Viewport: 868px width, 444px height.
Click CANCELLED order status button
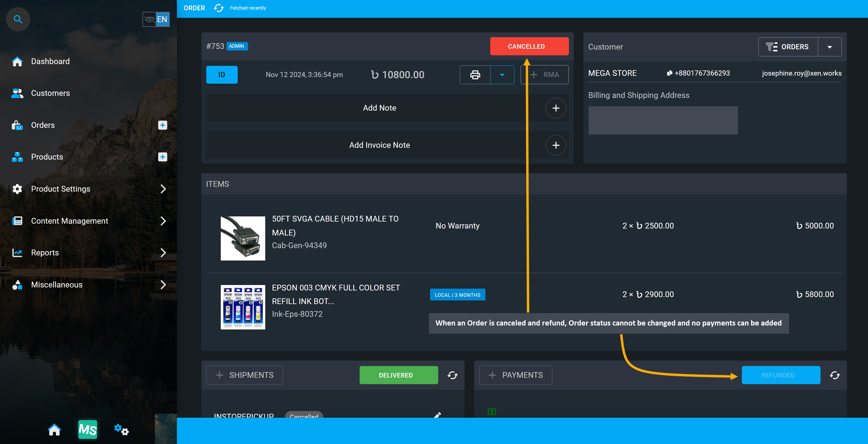526,46
